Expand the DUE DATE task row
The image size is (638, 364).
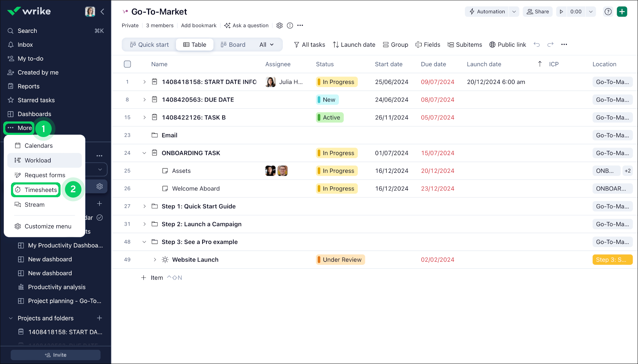point(144,100)
